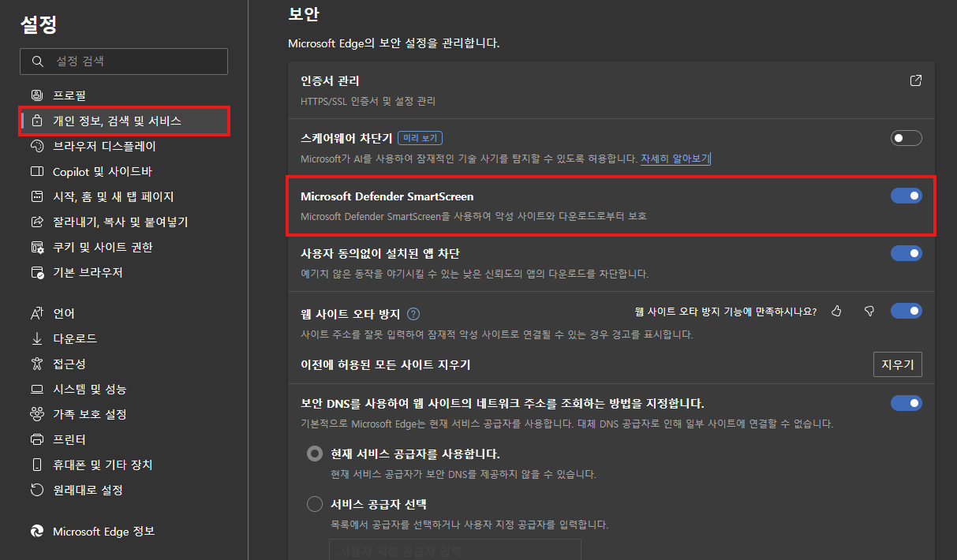Click the 설정 검색 input field
Screen dimensions: 957x560
click(124, 62)
